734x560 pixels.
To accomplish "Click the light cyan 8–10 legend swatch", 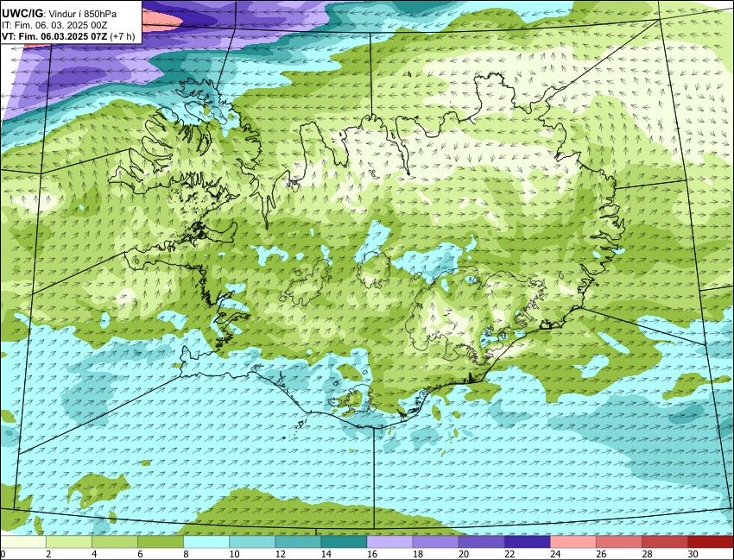I will [x=206, y=542].
